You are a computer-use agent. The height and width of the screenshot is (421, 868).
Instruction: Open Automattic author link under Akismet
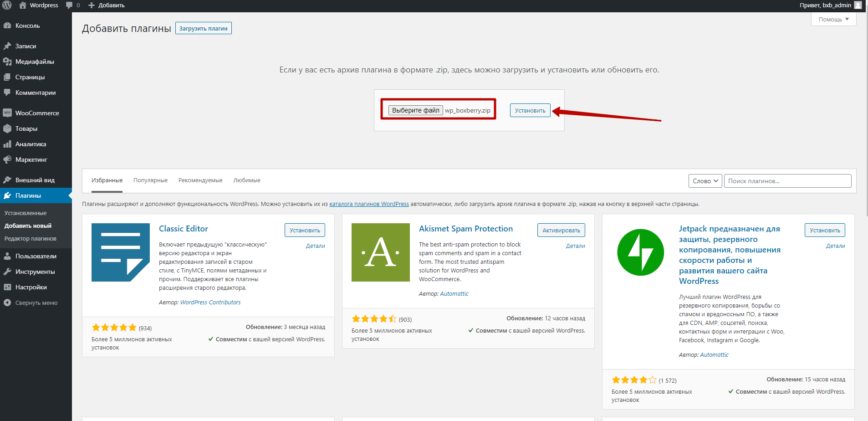(454, 293)
